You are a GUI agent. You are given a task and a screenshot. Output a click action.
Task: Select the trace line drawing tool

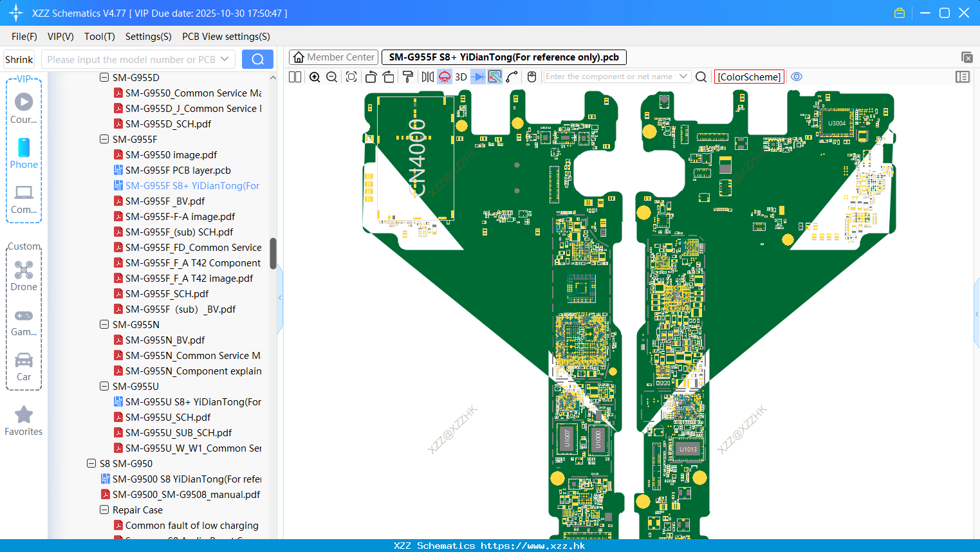(x=512, y=77)
